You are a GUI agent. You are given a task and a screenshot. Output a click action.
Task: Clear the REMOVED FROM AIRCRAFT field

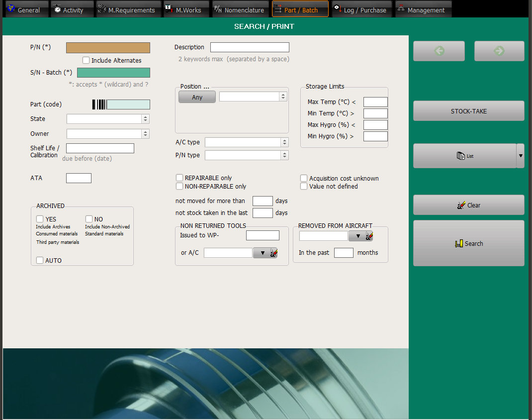pos(369,236)
